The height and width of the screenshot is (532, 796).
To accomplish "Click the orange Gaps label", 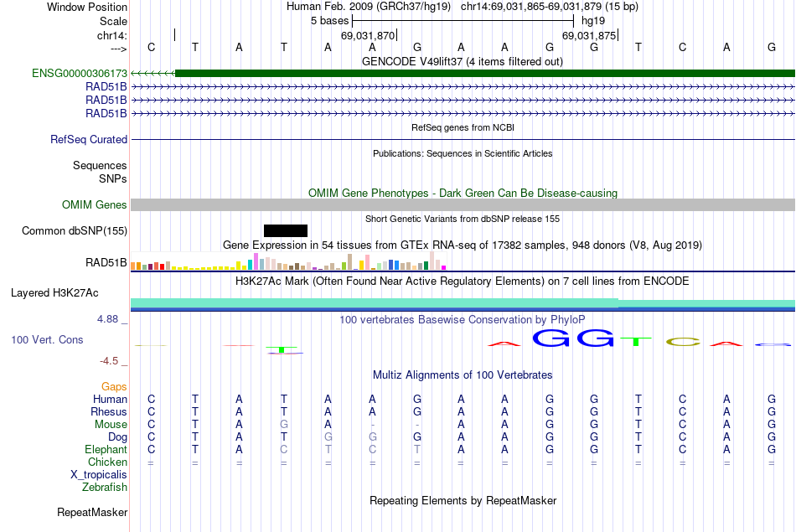I will coord(114,387).
